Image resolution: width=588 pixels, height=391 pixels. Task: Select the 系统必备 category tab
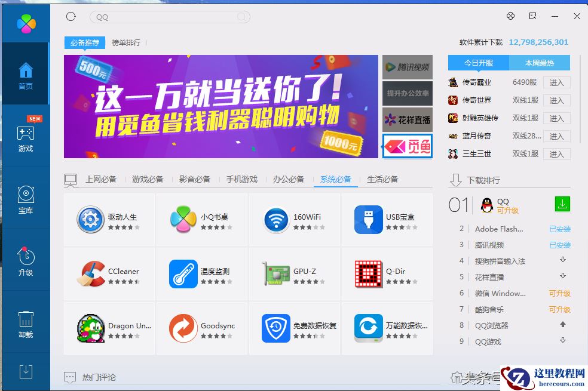point(336,180)
